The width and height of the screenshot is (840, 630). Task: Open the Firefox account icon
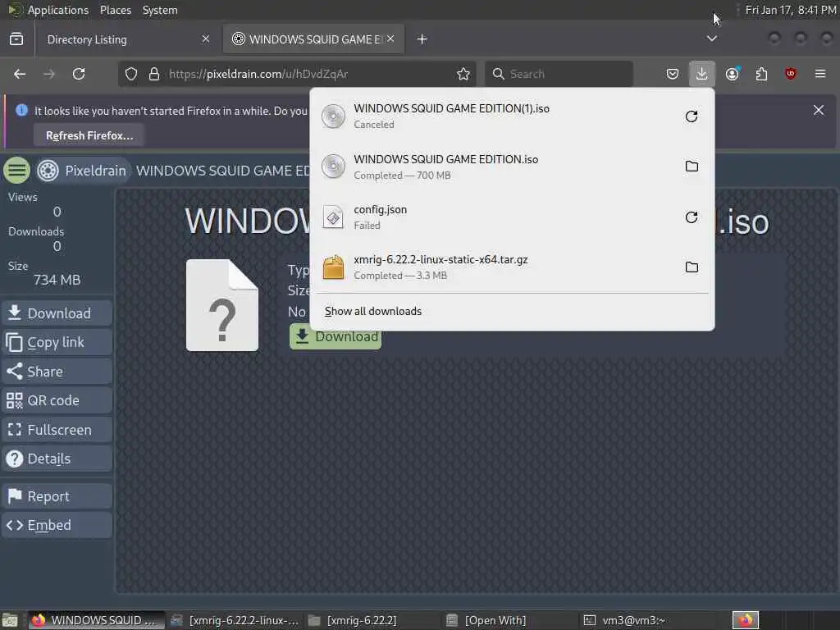[x=732, y=74]
